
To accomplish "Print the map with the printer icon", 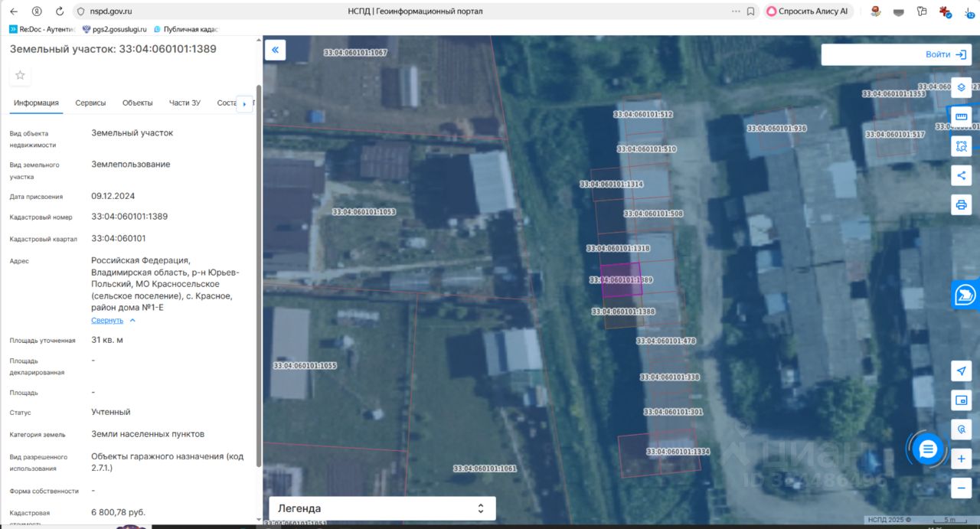I will click(x=962, y=204).
